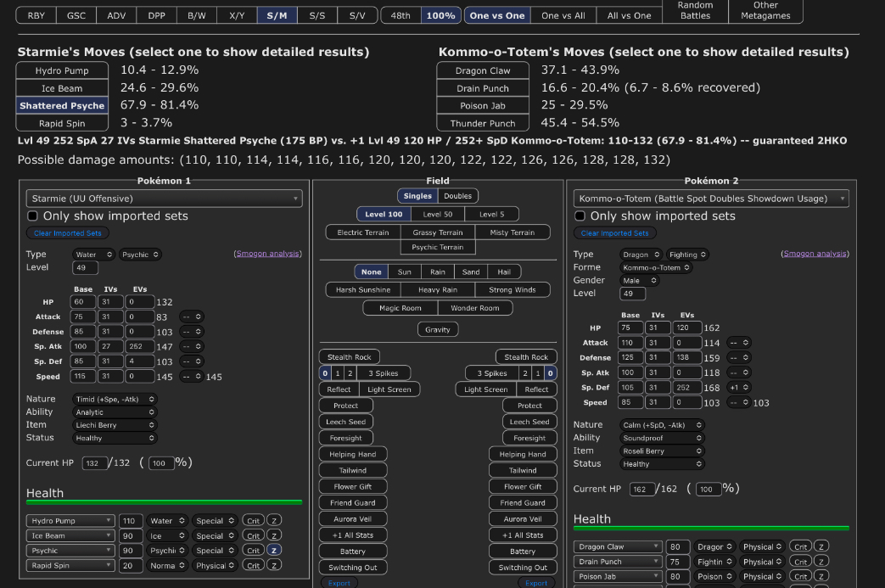The height and width of the screenshot is (588, 885).
Task: Toggle Friend Guard on Kommo-o-Totem's side
Action: coord(523,503)
